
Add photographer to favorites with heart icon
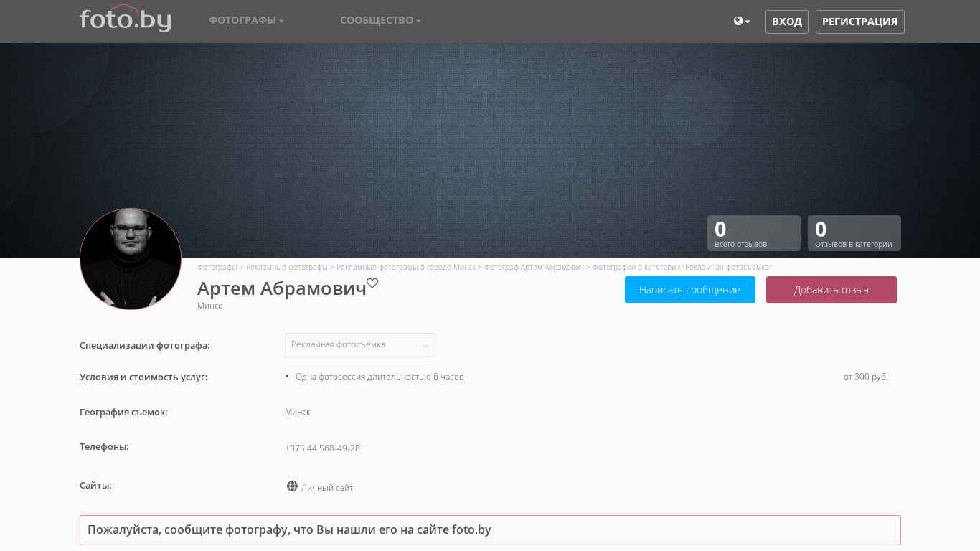click(372, 283)
